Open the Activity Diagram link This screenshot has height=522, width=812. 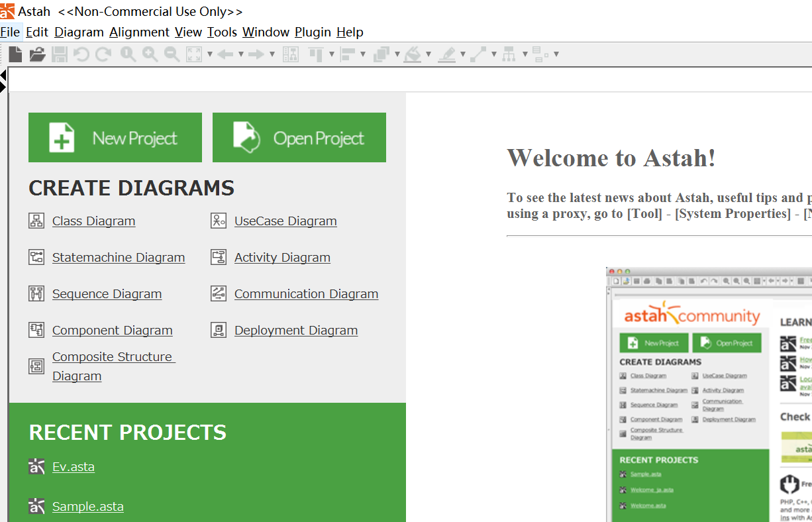click(x=282, y=258)
